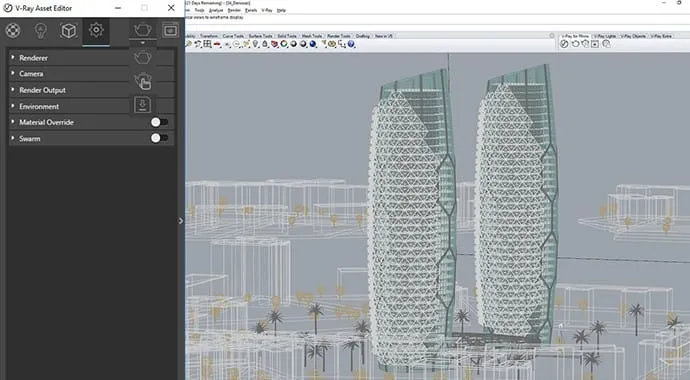Open the Geometry tab with the cube icon
This screenshot has width=690, height=380.
pos(69,30)
